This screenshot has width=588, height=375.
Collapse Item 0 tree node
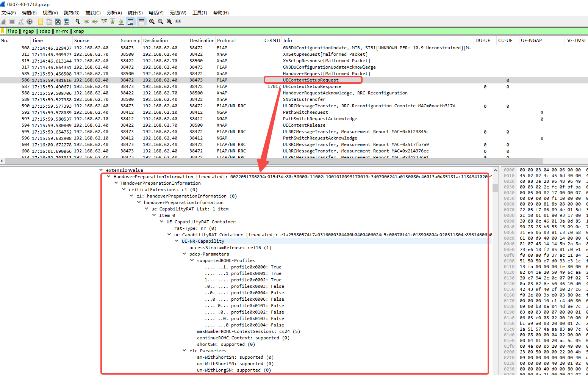pos(154,215)
